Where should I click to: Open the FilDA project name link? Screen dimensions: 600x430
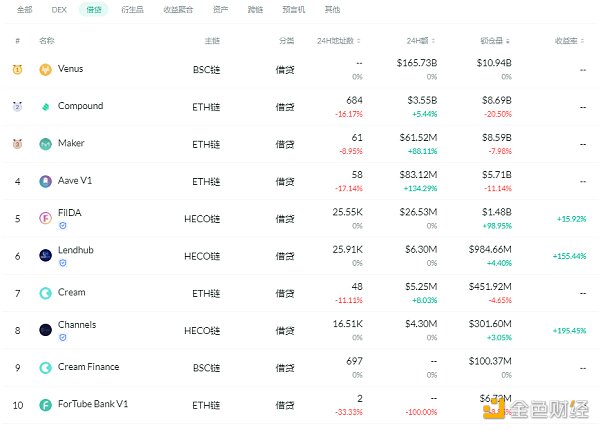click(x=70, y=214)
